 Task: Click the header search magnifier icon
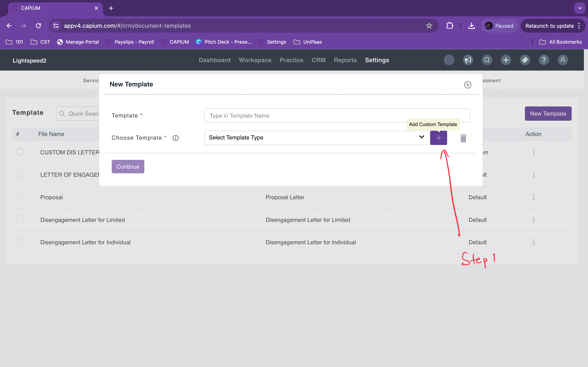coord(487,60)
